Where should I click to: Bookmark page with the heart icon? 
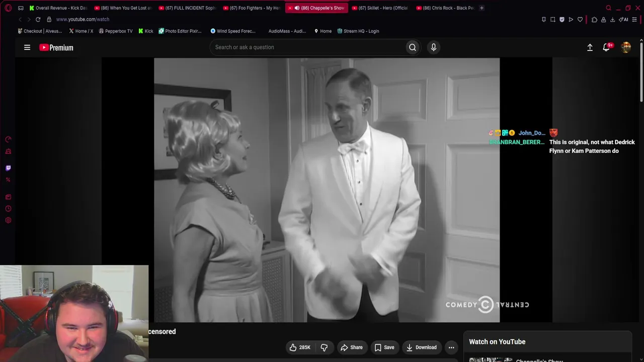point(580,20)
